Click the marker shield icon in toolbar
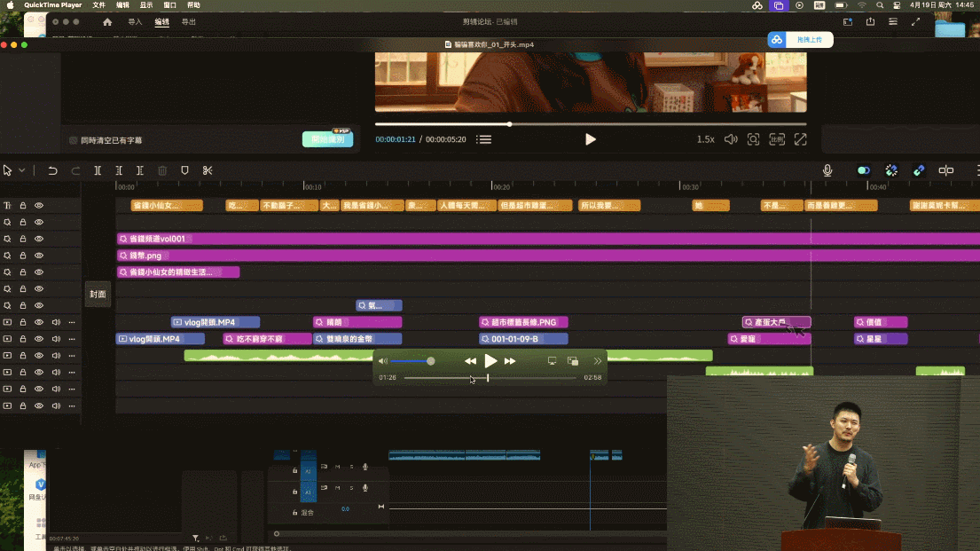Image resolution: width=980 pixels, height=551 pixels. (x=184, y=170)
